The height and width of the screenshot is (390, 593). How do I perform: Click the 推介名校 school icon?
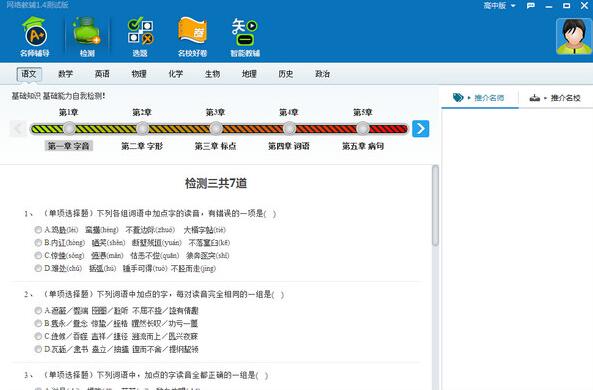(534, 98)
